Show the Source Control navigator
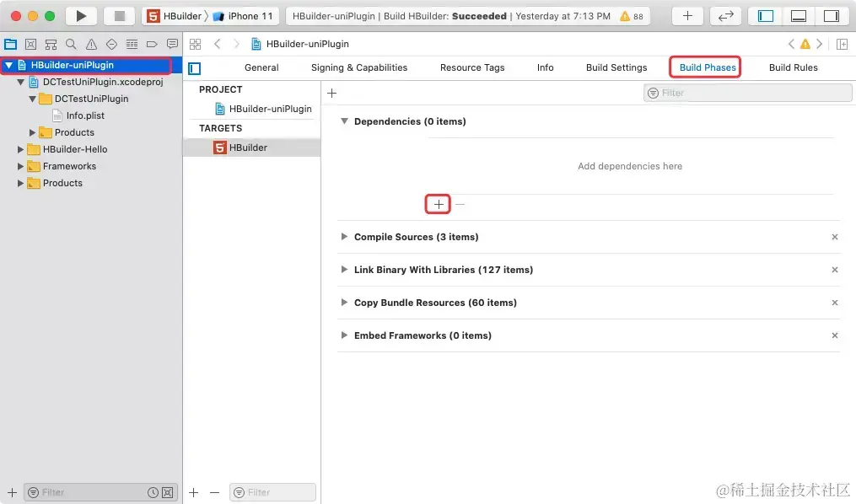This screenshot has width=856, height=504. tap(30, 44)
